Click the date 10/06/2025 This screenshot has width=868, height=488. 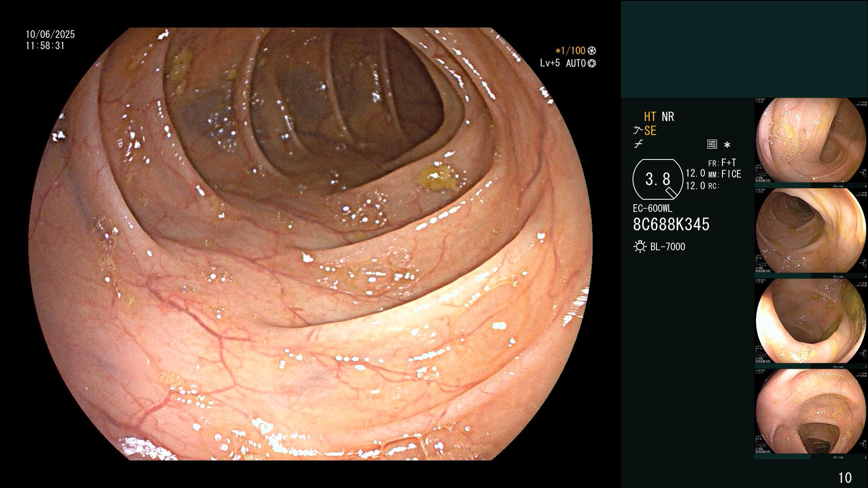click(x=50, y=34)
